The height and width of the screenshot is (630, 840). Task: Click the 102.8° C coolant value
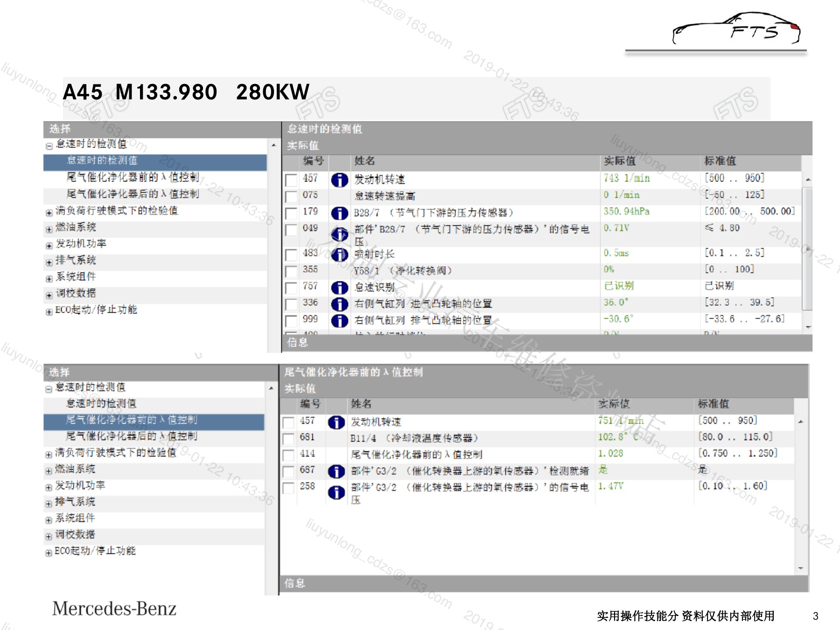(619, 437)
